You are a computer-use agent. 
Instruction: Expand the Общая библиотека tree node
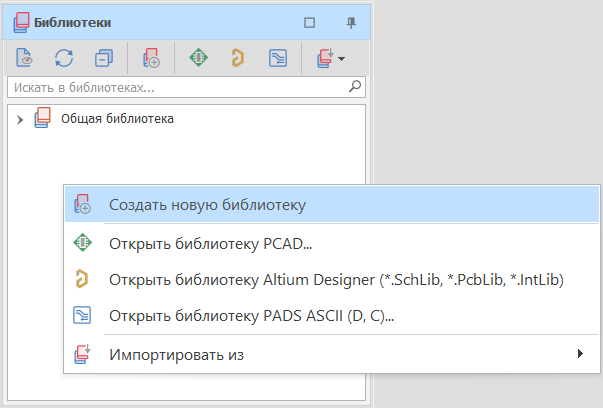coord(20,120)
